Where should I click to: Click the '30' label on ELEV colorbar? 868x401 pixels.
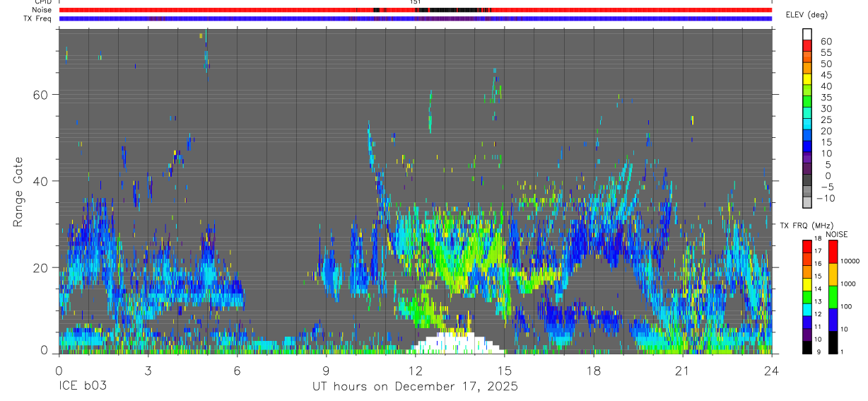click(826, 108)
